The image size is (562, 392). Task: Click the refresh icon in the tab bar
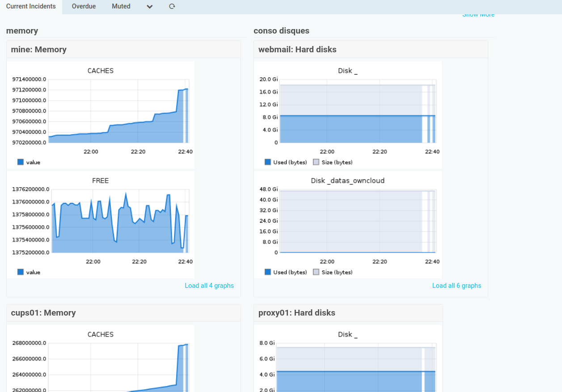point(172,7)
